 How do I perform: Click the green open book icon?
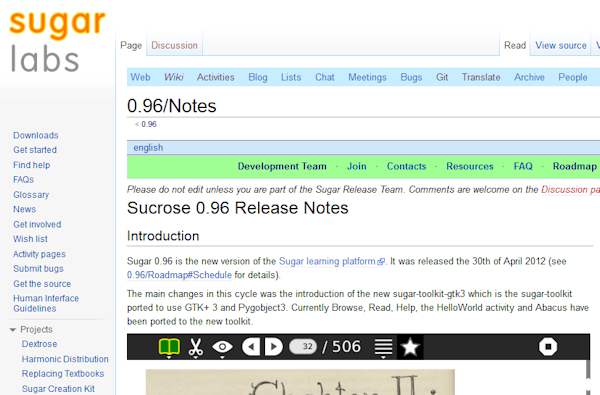coord(169,347)
